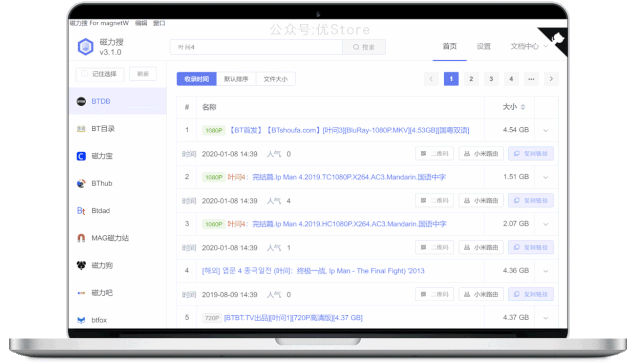Image resolution: width=639 pixels, height=364 pixels.
Task: Sort by 收录时间
Action: point(196,79)
